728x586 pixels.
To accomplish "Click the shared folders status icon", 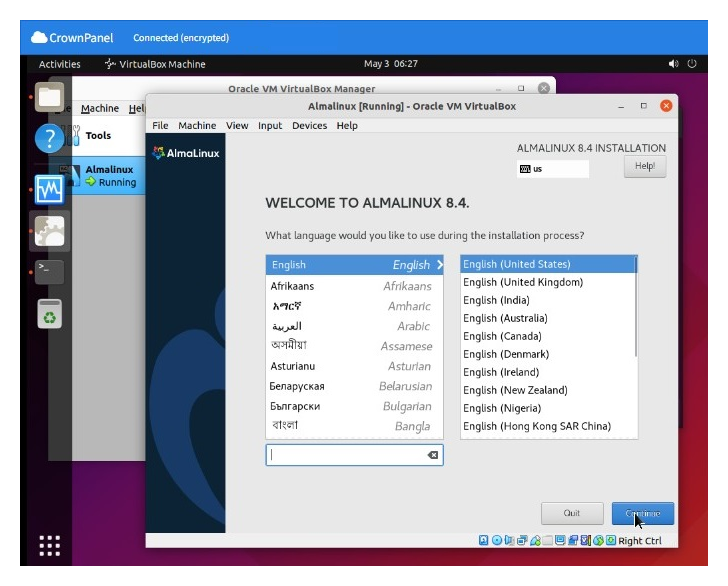I will pyautogui.click(x=547, y=540).
